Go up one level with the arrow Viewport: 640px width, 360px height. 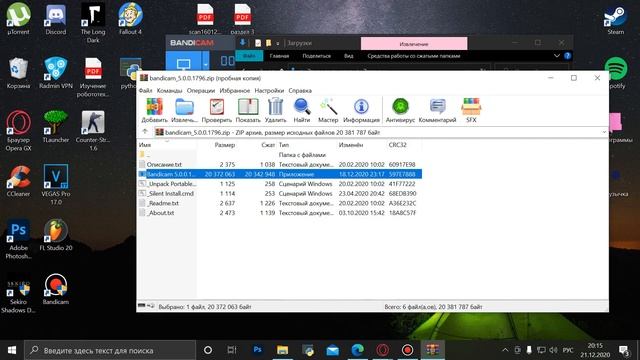coord(145,132)
